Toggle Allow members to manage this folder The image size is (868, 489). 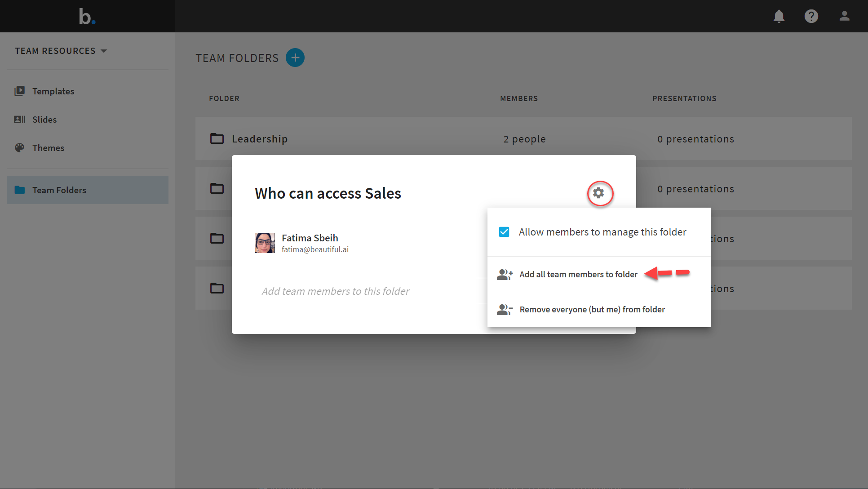(x=504, y=232)
